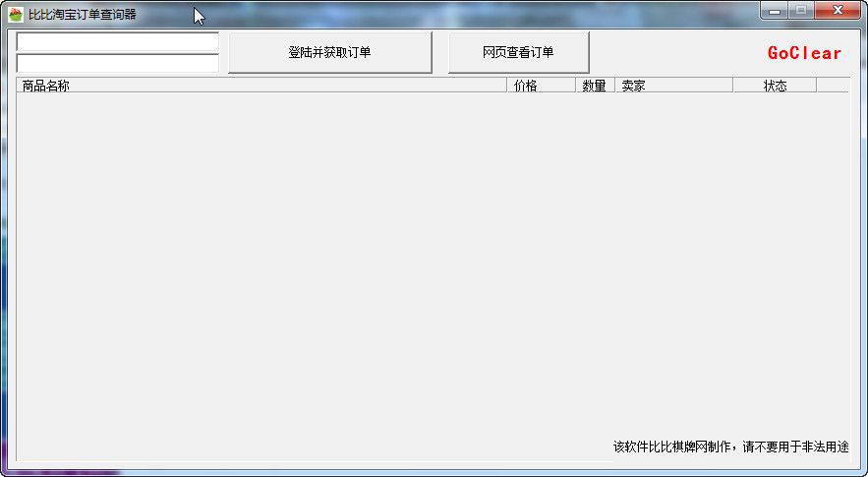
Task: Click the 比比淘宝订单查询器 window title text
Action: [83, 15]
